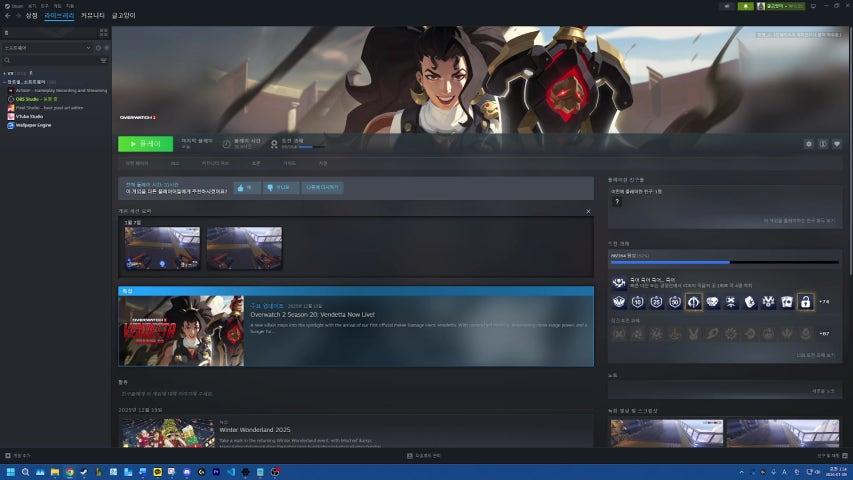Close the game session summary panel
The height and width of the screenshot is (480, 853).
588,212
